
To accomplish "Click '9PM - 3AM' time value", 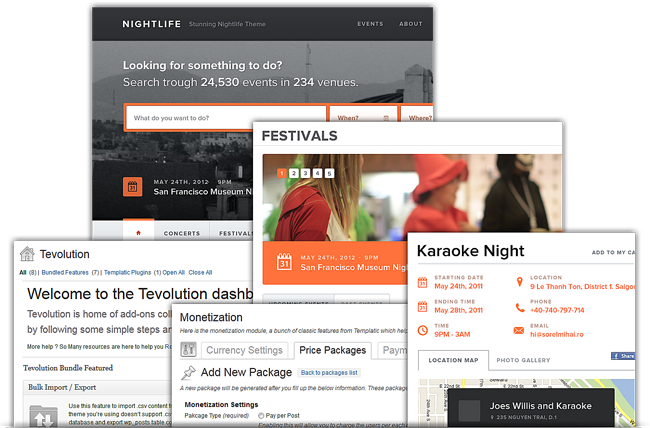I will tap(452, 334).
